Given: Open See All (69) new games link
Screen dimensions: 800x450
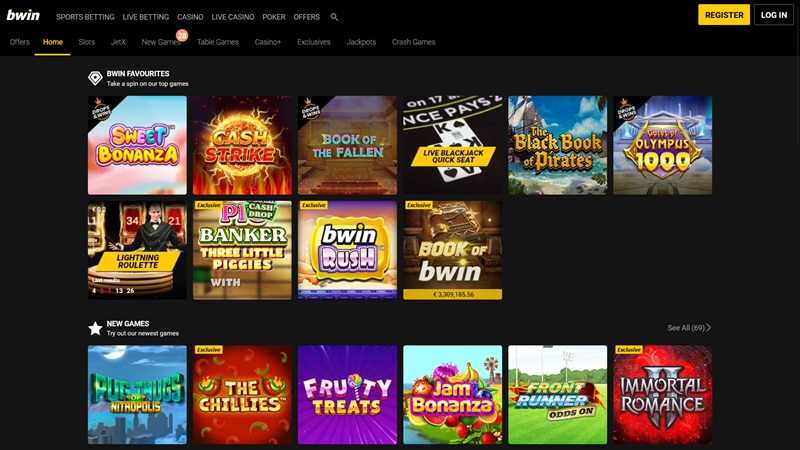Looking at the screenshot, I should (x=689, y=328).
